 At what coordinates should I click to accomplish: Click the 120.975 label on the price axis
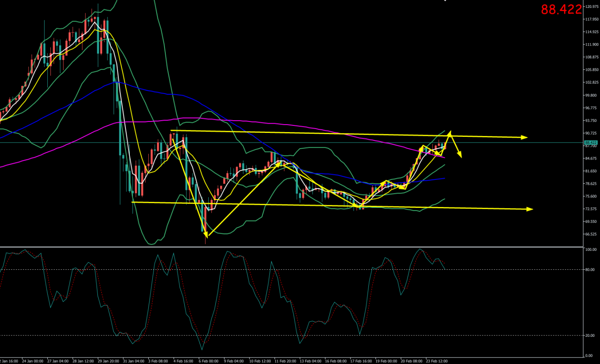click(592, 7)
